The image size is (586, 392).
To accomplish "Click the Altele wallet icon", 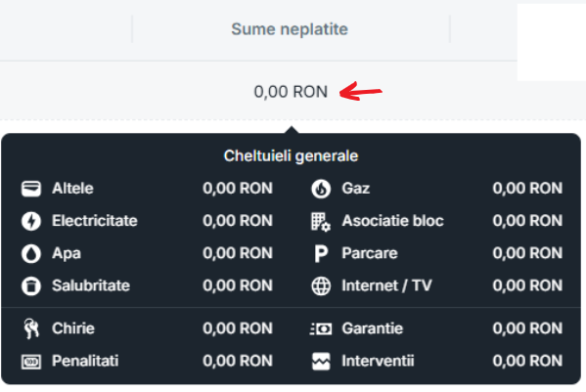I will pos(31,189).
